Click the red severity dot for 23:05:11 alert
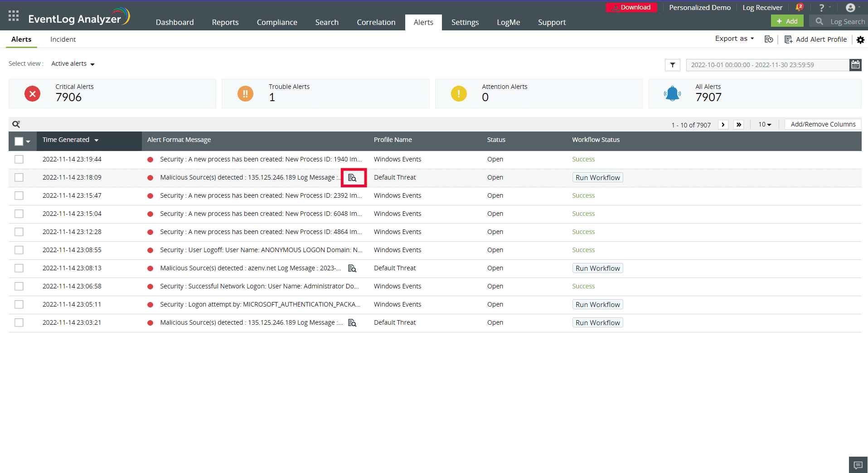 tap(150, 305)
